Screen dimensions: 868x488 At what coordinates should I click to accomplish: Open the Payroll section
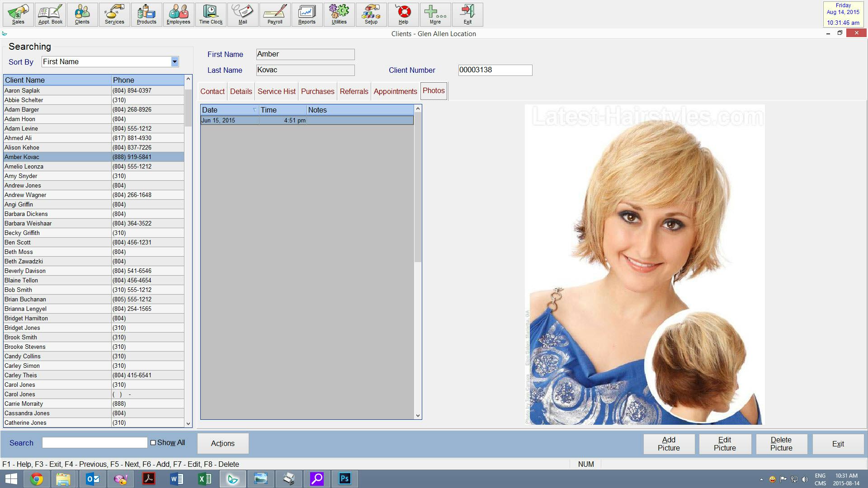[275, 14]
